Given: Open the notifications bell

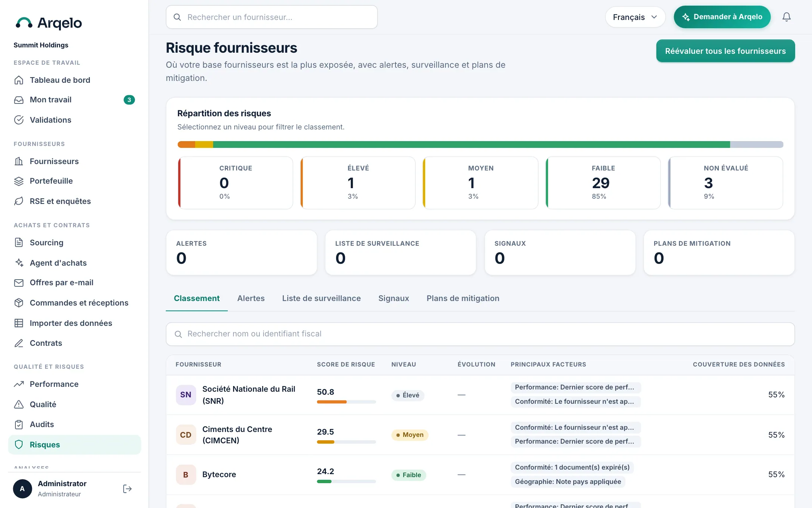Looking at the screenshot, I should 786,17.
